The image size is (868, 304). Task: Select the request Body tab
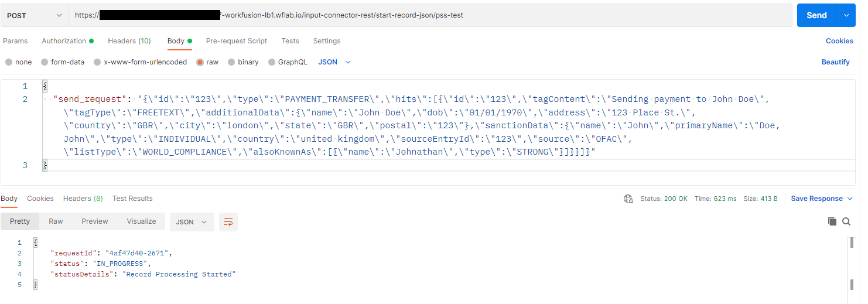tap(180, 41)
